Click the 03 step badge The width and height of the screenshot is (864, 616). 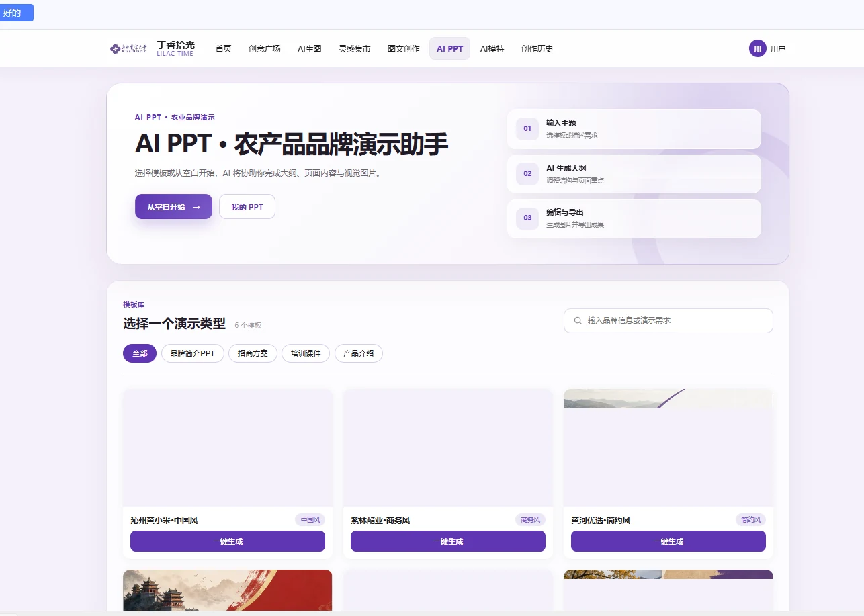(x=527, y=218)
